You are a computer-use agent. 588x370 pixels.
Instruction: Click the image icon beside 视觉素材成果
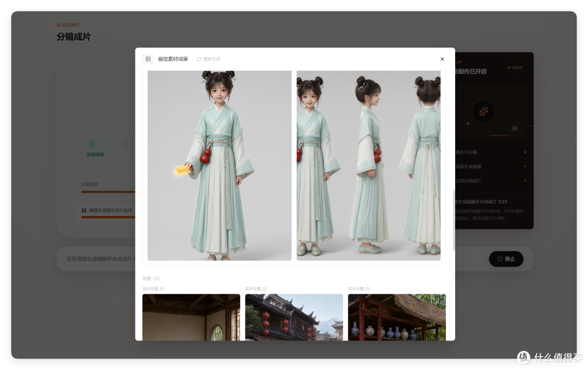pyautogui.click(x=148, y=59)
